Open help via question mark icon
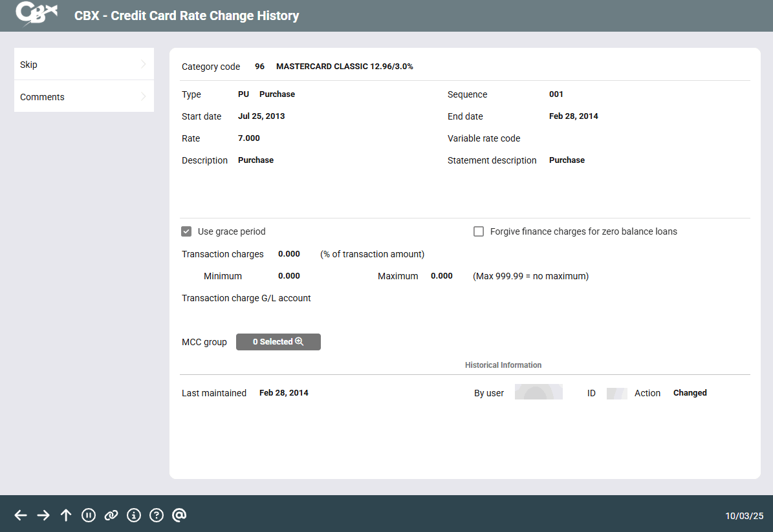 click(157, 515)
